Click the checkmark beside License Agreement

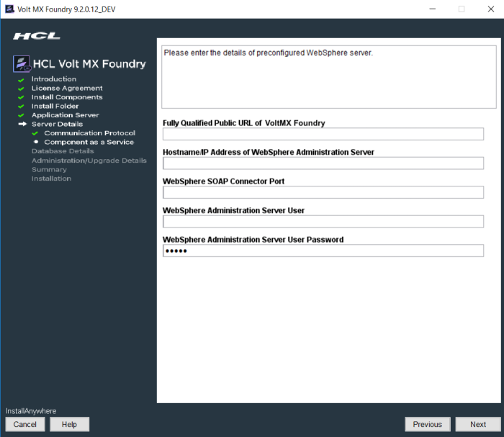[21, 89]
